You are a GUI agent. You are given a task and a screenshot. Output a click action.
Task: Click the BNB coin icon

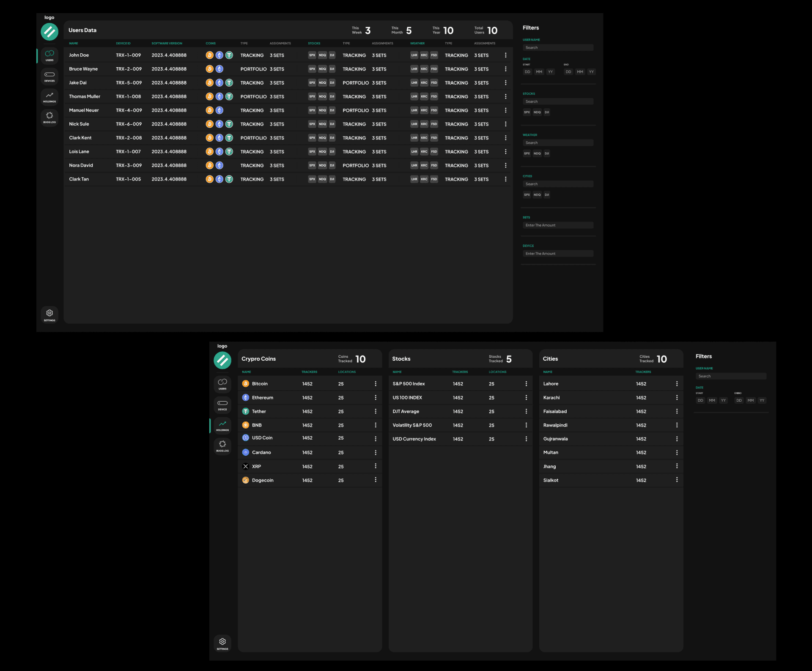pyautogui.click(x=246, y=425)
